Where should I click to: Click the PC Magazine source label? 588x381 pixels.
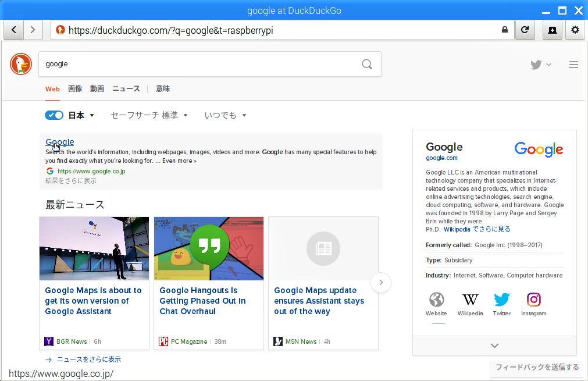189,341
